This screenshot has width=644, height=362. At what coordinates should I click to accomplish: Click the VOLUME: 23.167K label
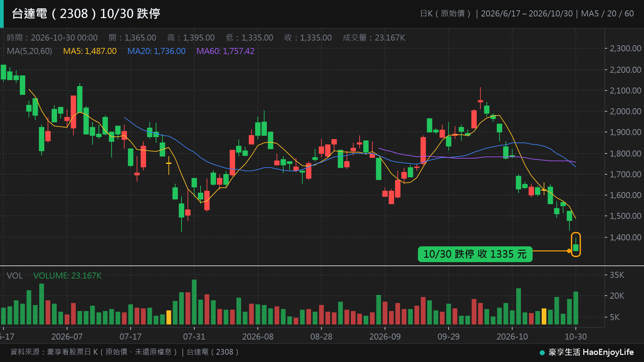(67, 276)
